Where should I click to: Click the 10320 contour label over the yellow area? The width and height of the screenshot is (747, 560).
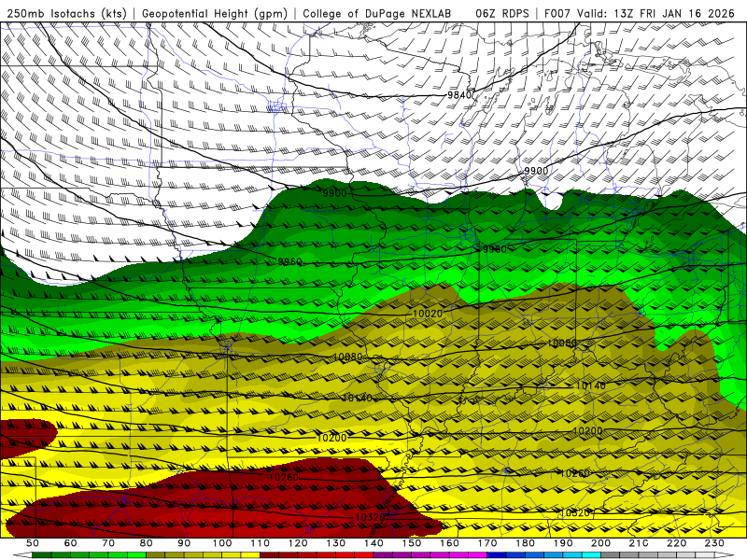click(575, 512)
